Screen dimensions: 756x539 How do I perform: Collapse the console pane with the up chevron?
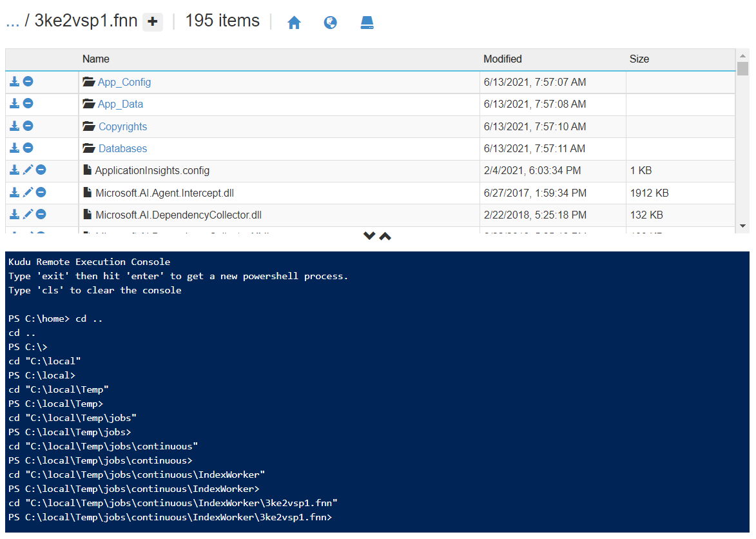pos(385,236)
